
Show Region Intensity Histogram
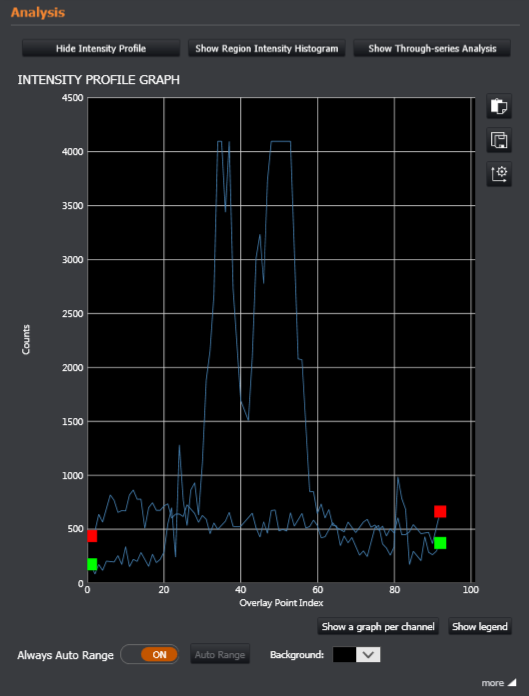[x=267, y=48]
